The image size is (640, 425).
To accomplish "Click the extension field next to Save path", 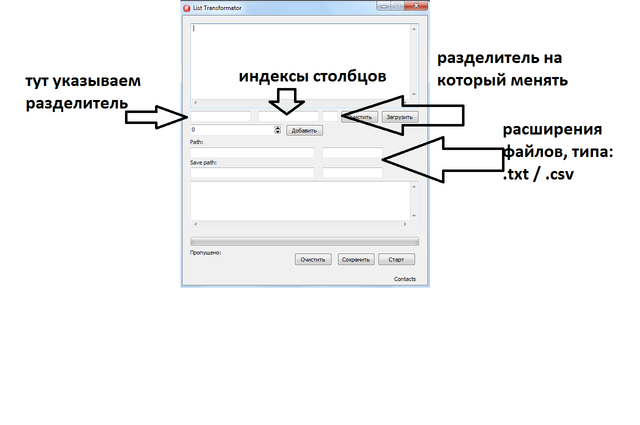I will pos(353,173).
